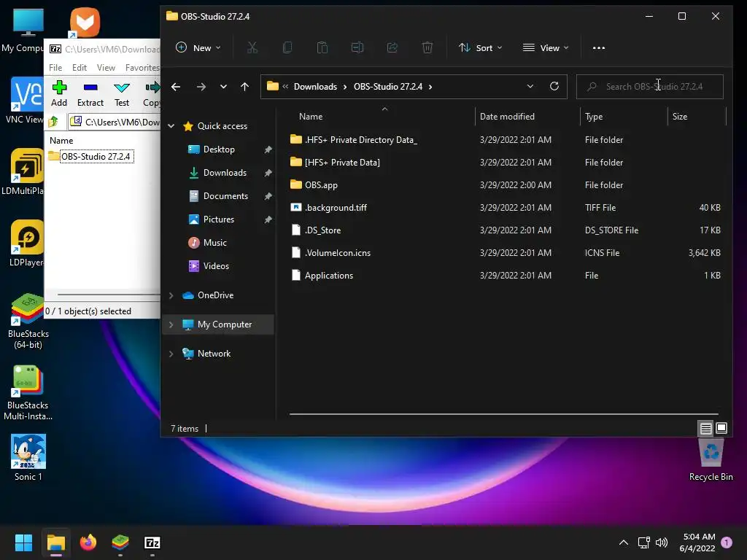Collapse the Quick access tree
This screenshot has height=560, width=747.
pyautogui.click(x=171, y=126)
